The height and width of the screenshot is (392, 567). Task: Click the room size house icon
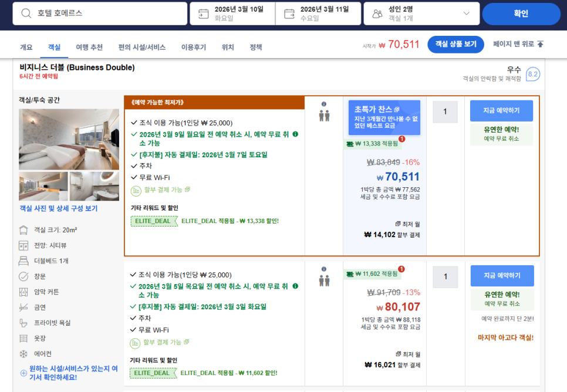coord(23,230)
